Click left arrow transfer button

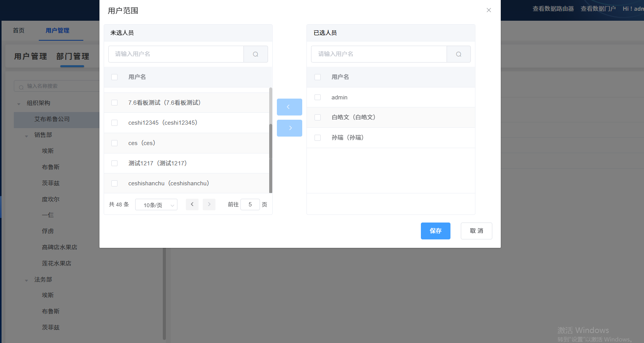289,107
